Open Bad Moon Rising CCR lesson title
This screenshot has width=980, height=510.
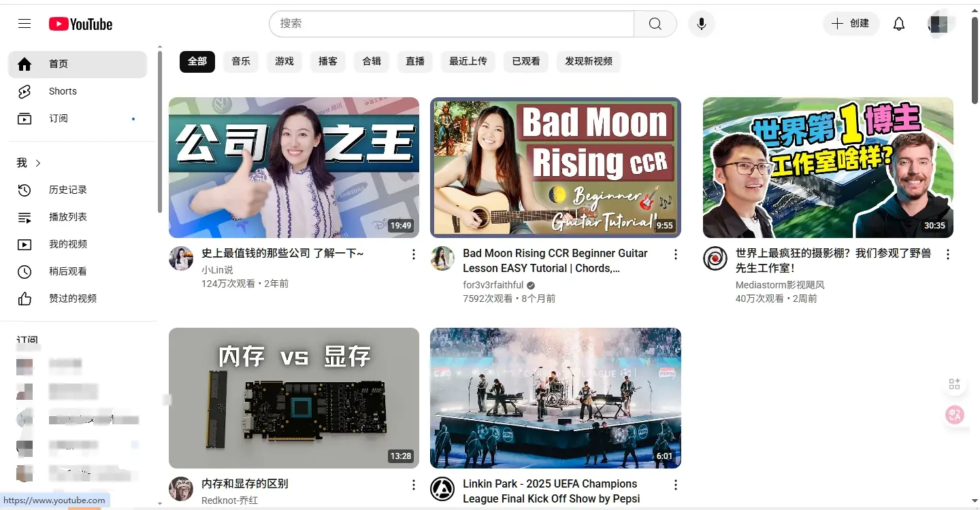pyautogui.click(x=555, y=260)
